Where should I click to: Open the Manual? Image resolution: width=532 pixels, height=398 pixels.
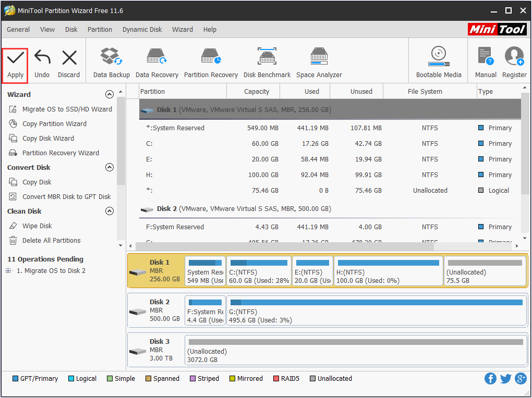coord(486,64)
